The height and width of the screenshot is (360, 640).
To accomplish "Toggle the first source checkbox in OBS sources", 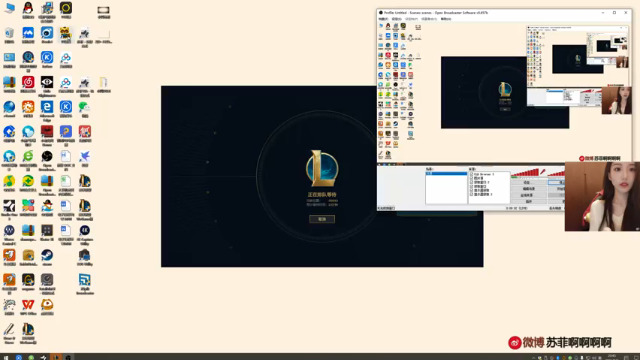I will tap(471, 174).
